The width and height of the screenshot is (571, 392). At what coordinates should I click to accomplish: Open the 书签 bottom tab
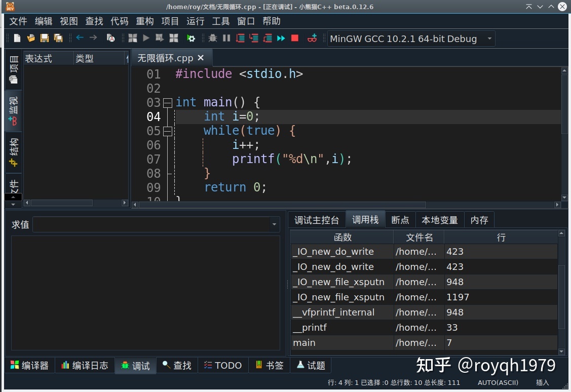coord(269,366)
